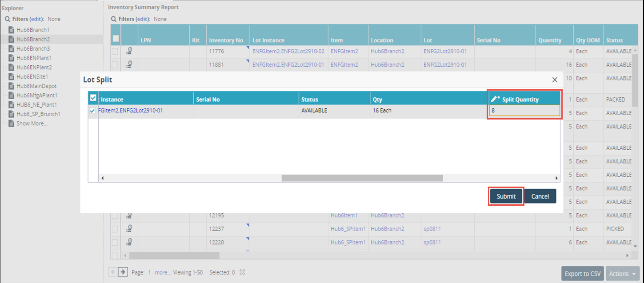Click the document icon beside Hub6ENPlant1

coord(12,58)
